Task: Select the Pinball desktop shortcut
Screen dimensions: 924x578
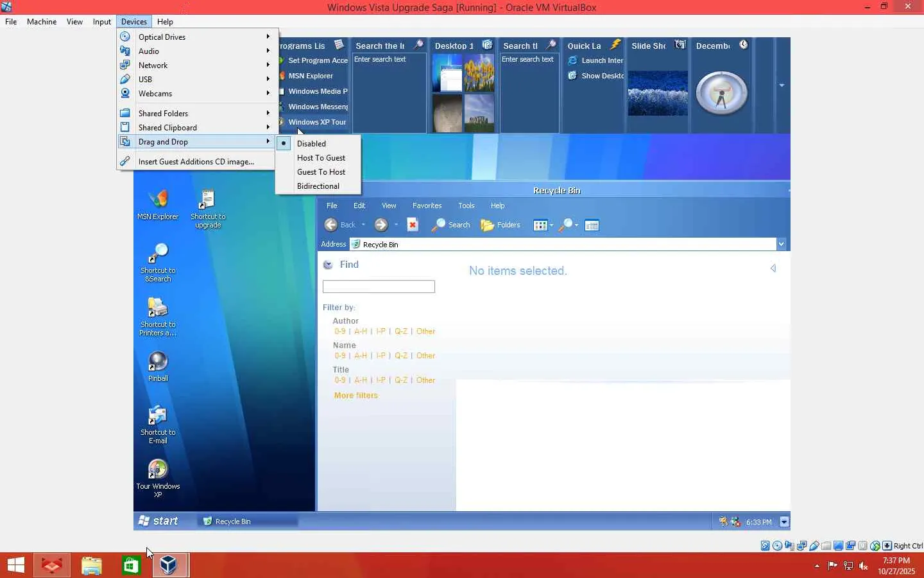Action: (x=158, y=367)
